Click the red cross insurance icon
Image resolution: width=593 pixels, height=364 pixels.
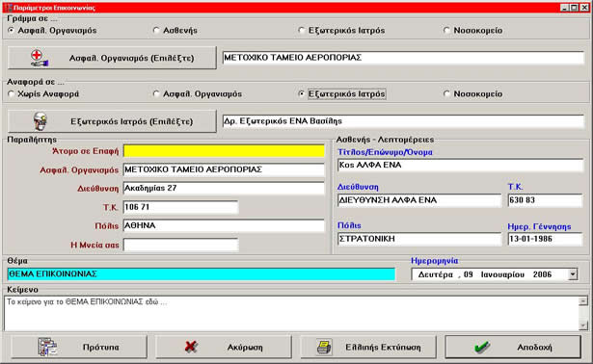point(39,58)
